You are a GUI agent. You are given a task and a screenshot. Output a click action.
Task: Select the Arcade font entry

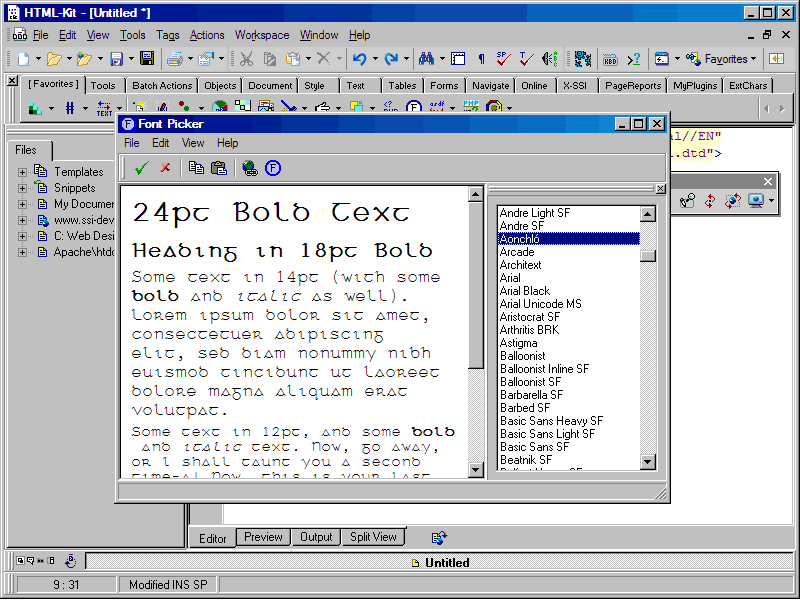coord(568,252)
